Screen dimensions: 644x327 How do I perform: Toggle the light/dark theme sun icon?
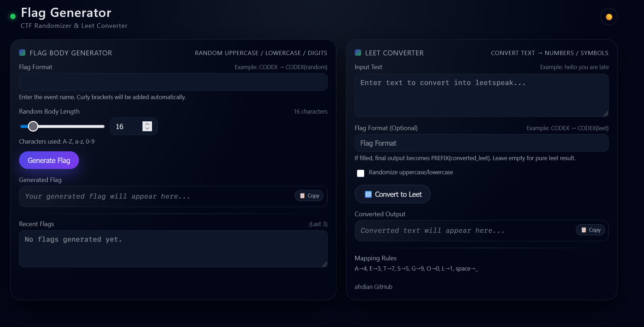tap(609, 17)
